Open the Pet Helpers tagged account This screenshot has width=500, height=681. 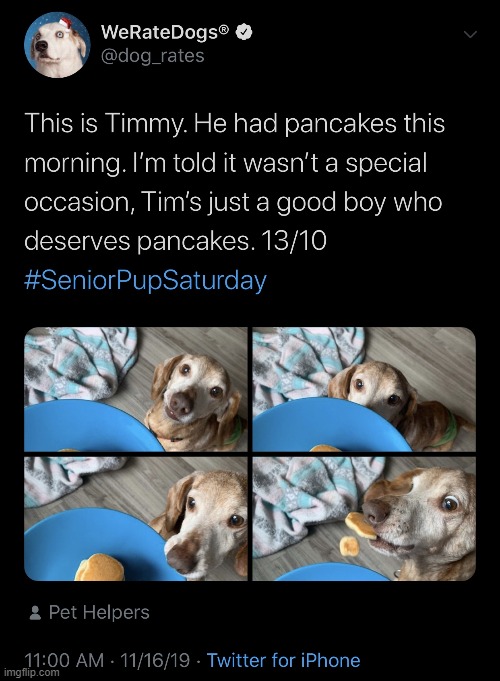[99, 612]
